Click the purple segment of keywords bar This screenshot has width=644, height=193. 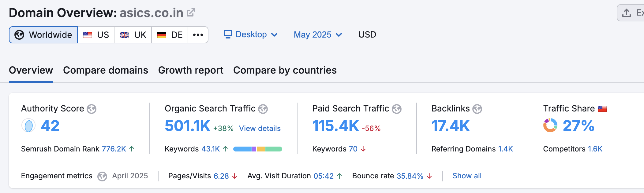click(x=254, y=149)
